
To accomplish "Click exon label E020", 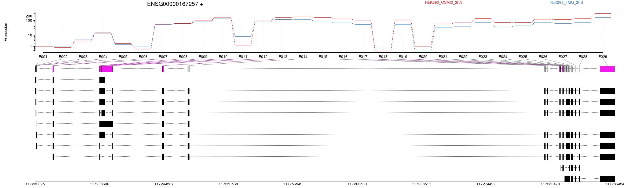I will [x=423, y=57].
